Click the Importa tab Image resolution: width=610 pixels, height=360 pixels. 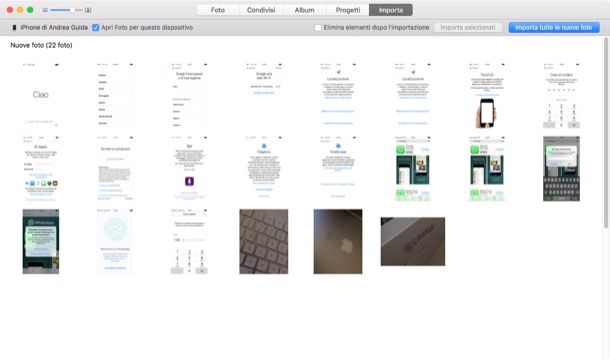tap(391, 10)
